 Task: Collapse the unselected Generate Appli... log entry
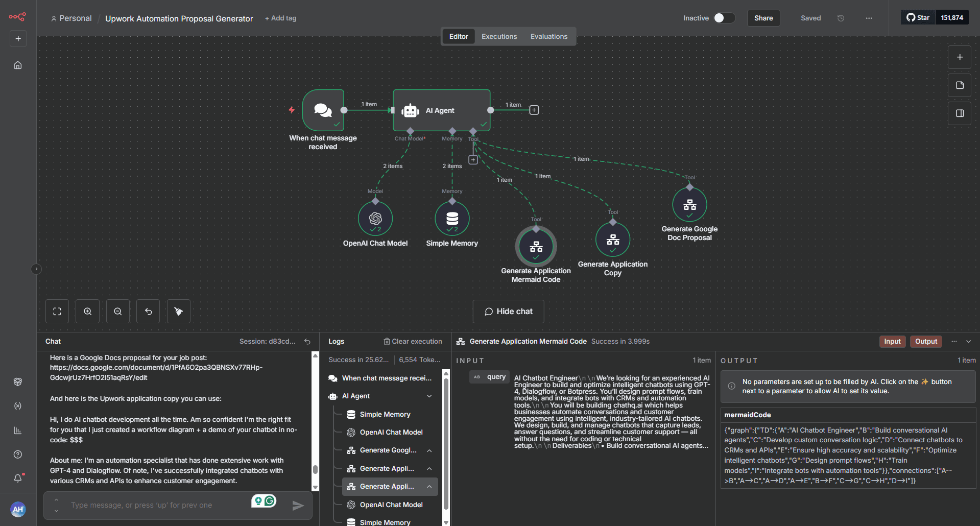click(x=429, y=469)
